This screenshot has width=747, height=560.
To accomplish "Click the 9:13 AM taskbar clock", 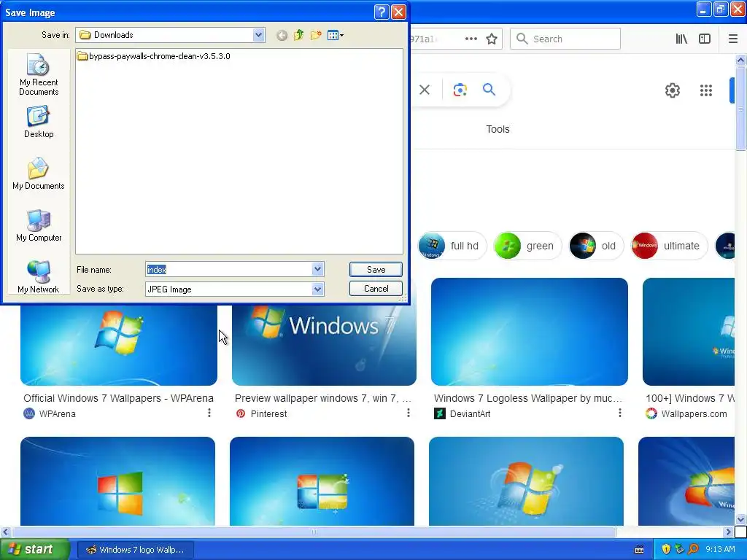I will click(x=720, y=550).
